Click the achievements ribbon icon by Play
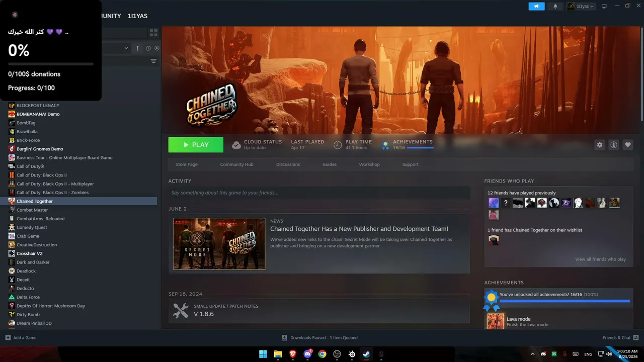Image resolution: width=644 pixels, height=362 pixels. [x=385, y=145]
